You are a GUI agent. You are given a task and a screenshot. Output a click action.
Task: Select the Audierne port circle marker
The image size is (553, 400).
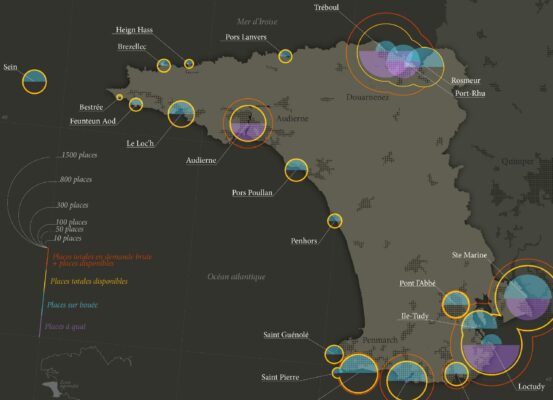(248, 123)
